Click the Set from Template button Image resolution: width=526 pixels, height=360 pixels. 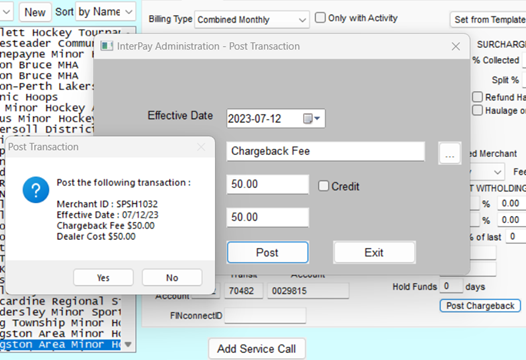pyautogui.click(x=488, y=20)
